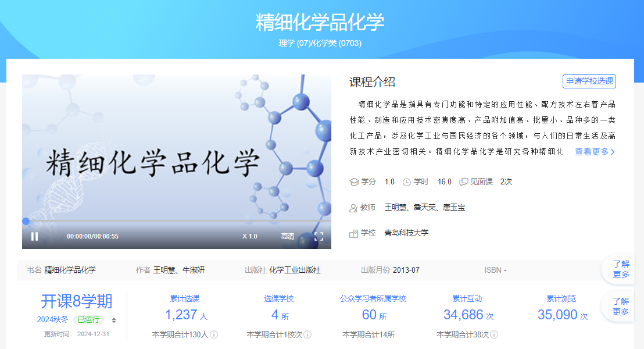Click the 累计选课 count 1,237
The width and height of the screenshot is (644, 349).
point(181,315)
